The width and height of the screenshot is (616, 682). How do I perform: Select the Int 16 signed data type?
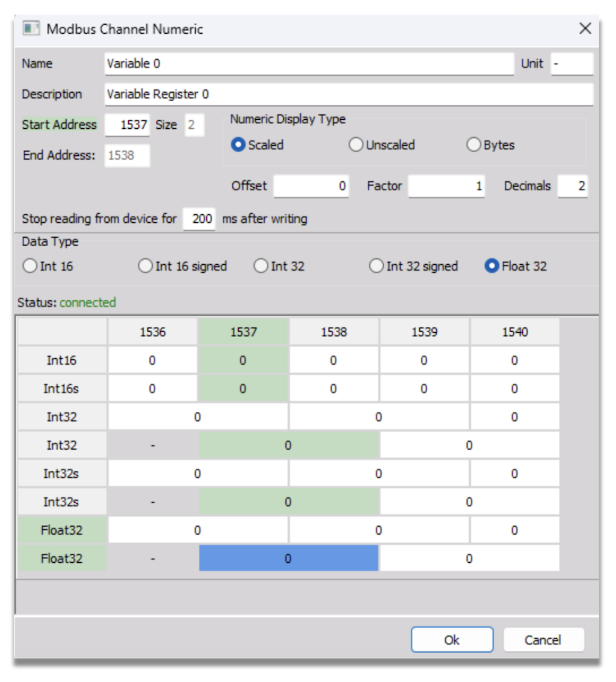(x=145, y=265)
